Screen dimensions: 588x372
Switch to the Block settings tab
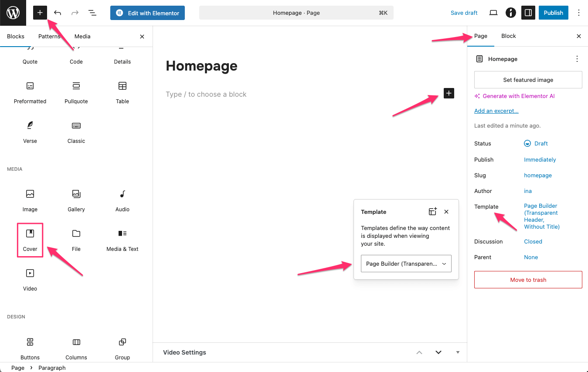pos(508,36)
